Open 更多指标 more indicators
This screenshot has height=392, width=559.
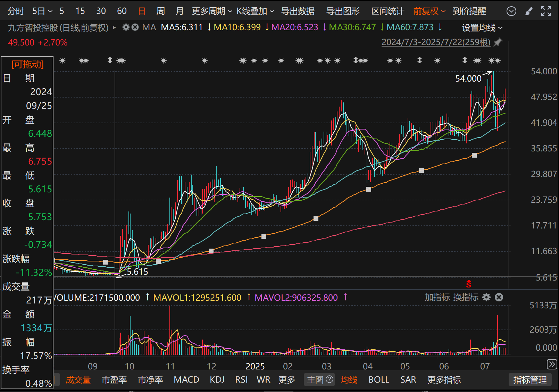pos(444,380)
